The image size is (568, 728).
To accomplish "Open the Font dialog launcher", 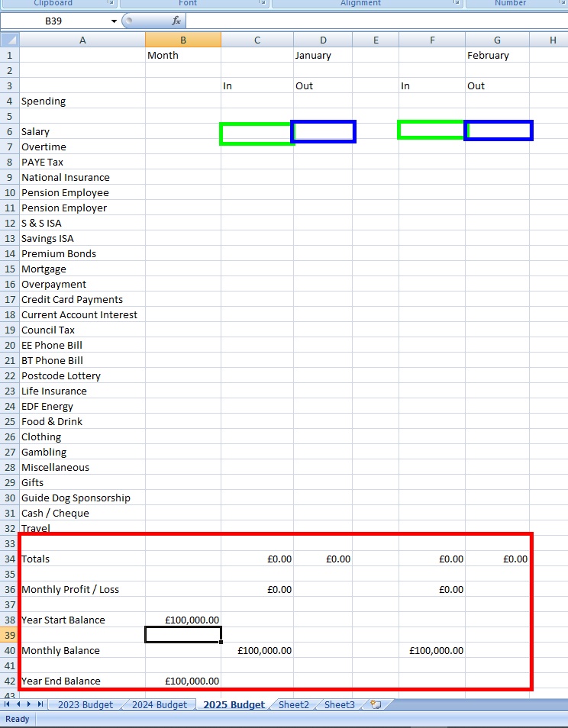I will coord(263,3).
